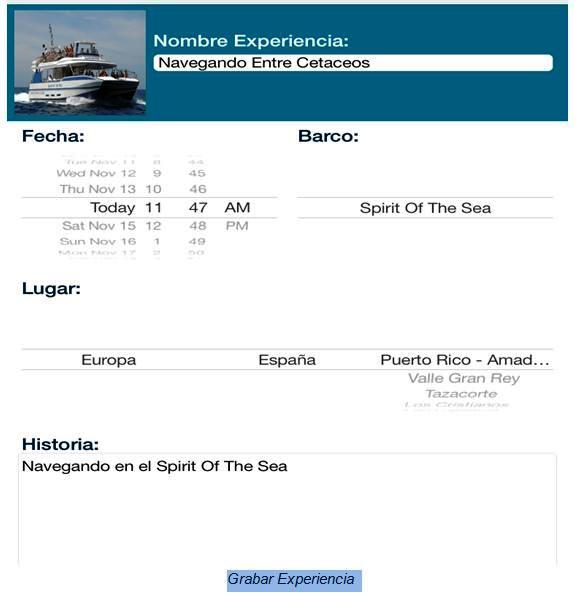Pick Sun Nov 16 in date wheel
The width and height of the screenshot is (575, 597).
tap(98, 241)
